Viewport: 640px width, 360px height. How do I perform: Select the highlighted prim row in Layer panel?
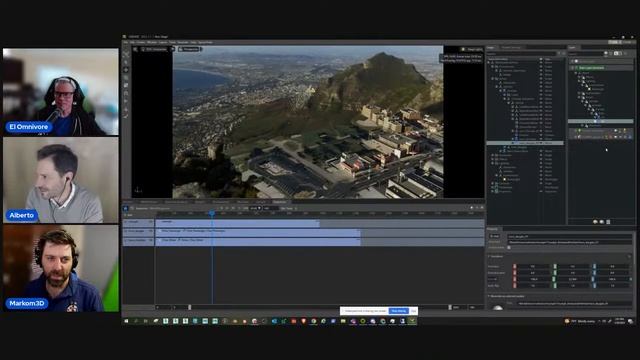[x=601, y=121]
